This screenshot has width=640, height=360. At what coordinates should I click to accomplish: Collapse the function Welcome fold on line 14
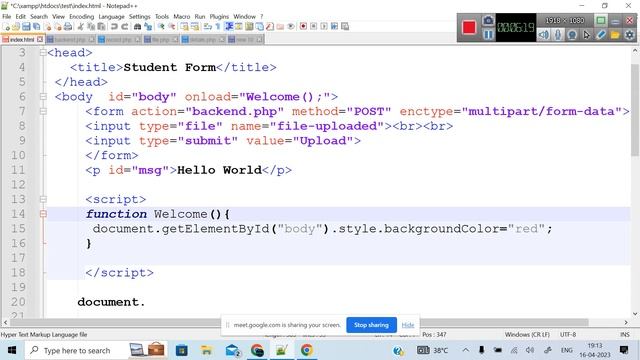43,214
